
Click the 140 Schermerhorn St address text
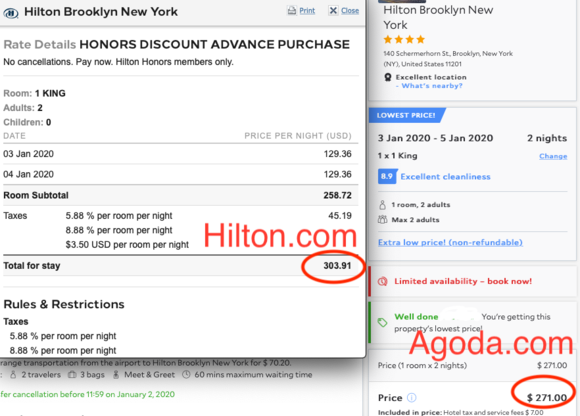coord(448,58)
